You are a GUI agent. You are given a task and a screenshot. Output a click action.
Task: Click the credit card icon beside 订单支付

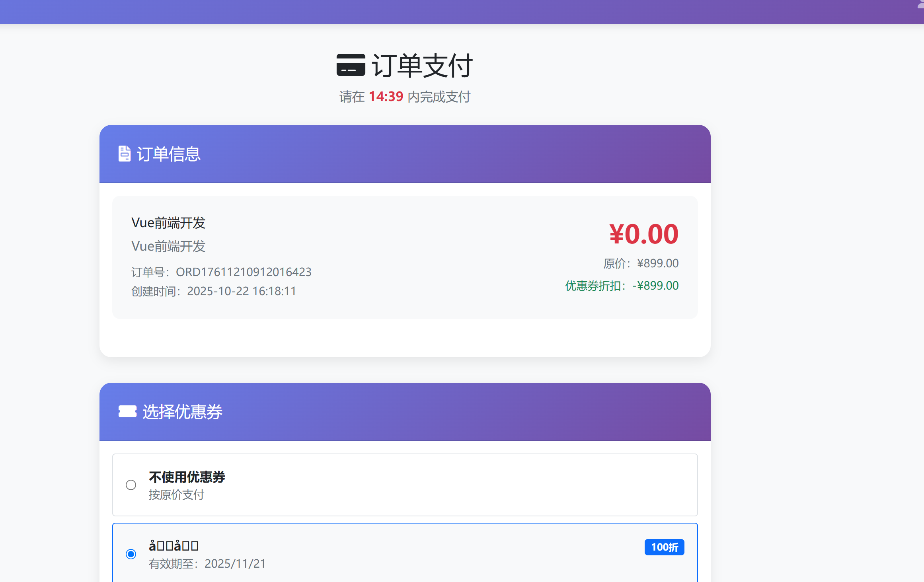click(x=351, y=66)
